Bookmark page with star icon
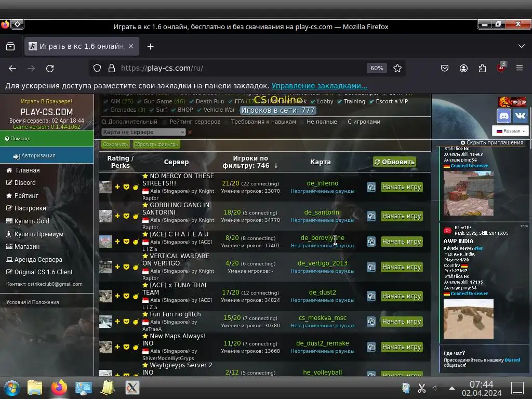This screenshot has height=399, width=532. pyautogui.click(x=397, y=68)
